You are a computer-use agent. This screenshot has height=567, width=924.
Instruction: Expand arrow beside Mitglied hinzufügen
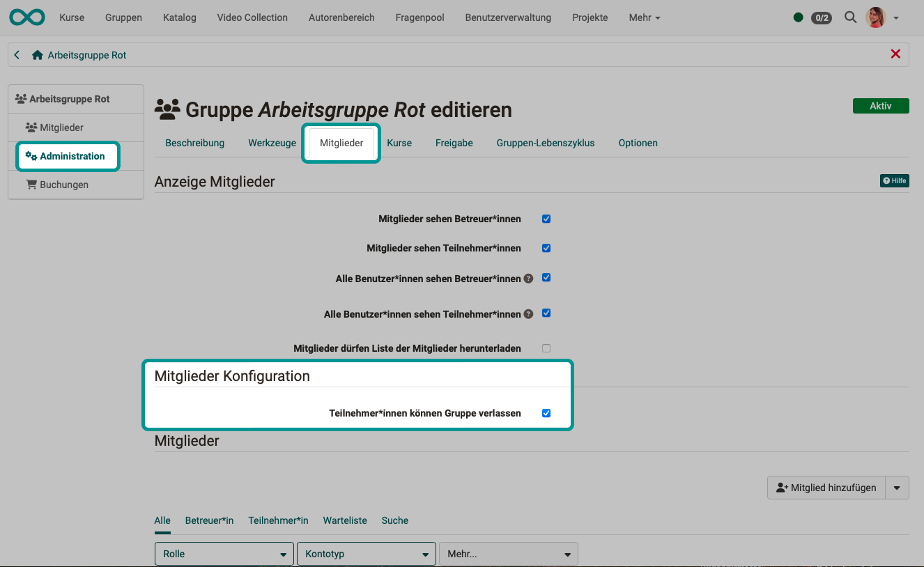(897, 488)
